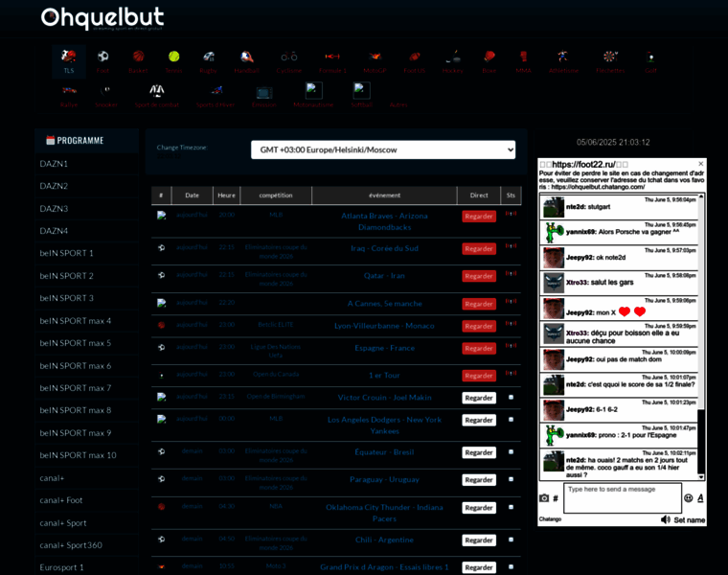This screenshot has width=728, height=575.
Task: Click Regarder for Victor Crouin - Joel Makin
Action: [x=479, y=398]
